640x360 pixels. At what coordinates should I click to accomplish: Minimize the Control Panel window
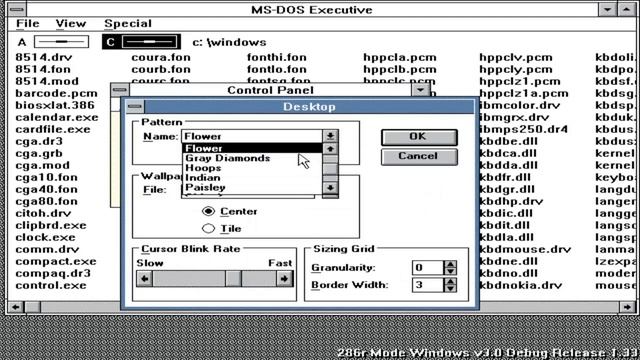point(420,90)
